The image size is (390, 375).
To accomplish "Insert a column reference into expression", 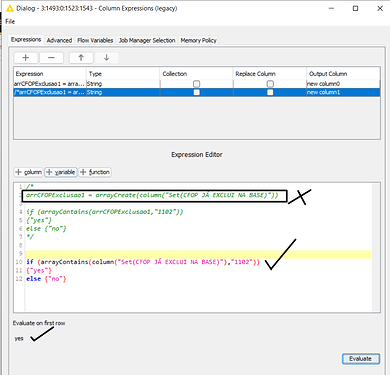I will (28, 172).
